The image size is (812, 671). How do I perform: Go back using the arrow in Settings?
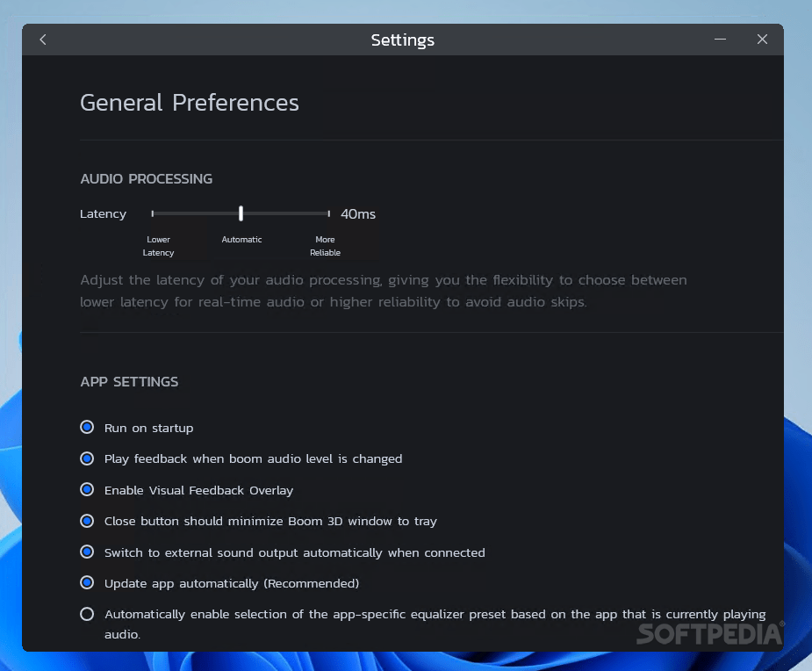43,40
